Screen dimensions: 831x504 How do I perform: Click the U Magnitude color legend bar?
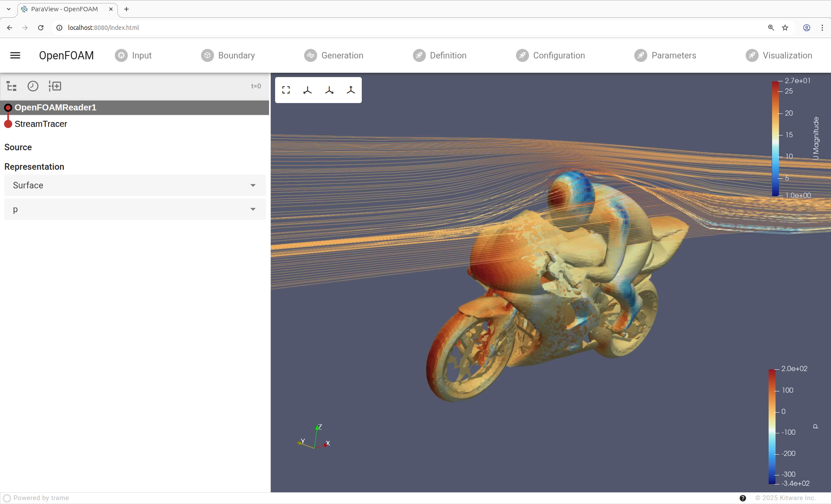coord(775,139)
